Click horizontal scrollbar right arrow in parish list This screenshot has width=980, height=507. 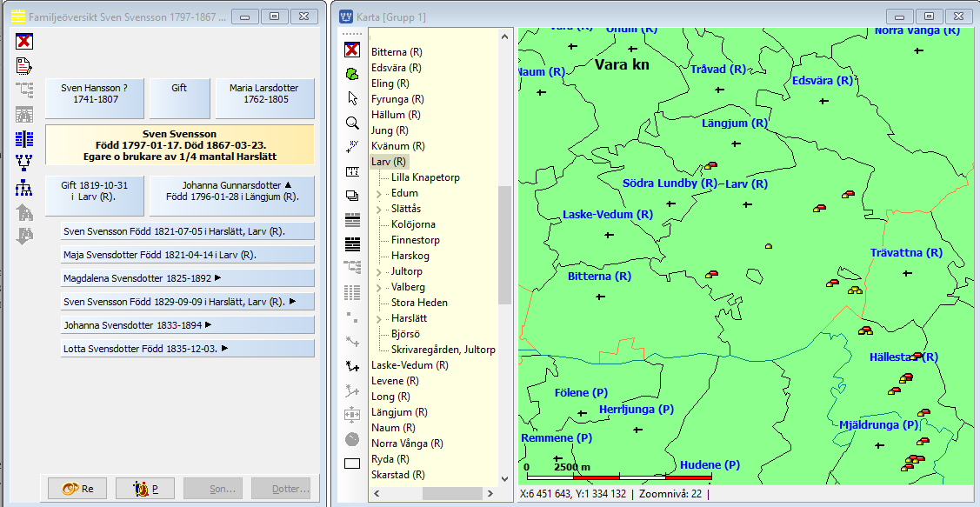490,493
